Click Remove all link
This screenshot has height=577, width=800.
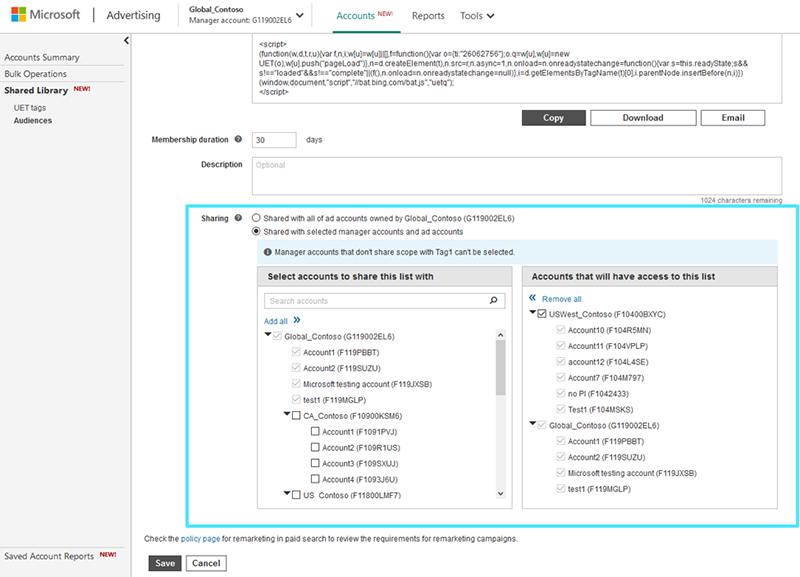click(561, 299)
